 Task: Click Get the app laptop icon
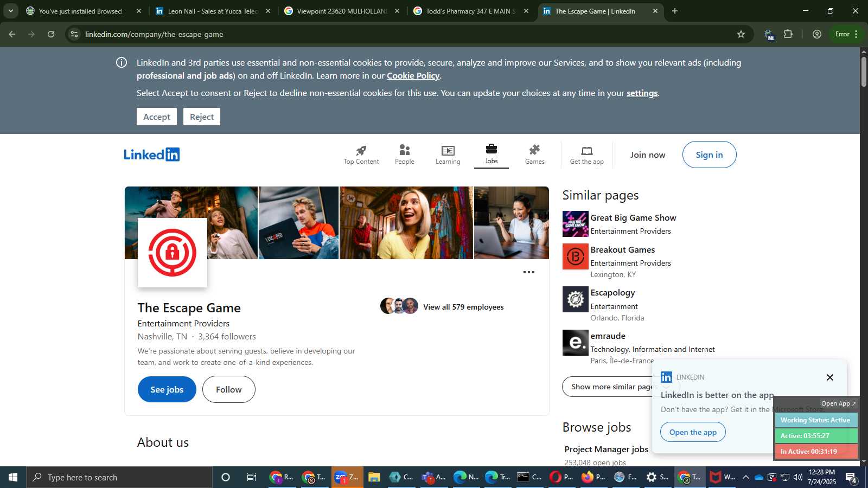pyautogui.click(x=587, y=151)
